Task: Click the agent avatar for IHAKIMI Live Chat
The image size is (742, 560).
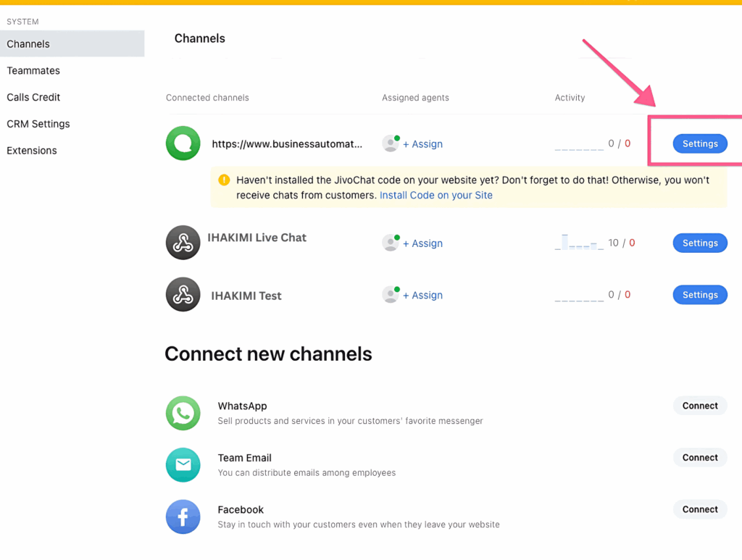Action: click(x=391, y=243)
